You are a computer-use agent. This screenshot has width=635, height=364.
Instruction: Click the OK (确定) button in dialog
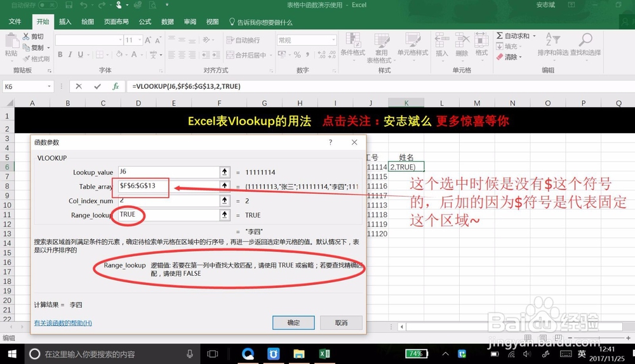click(293, 323)
